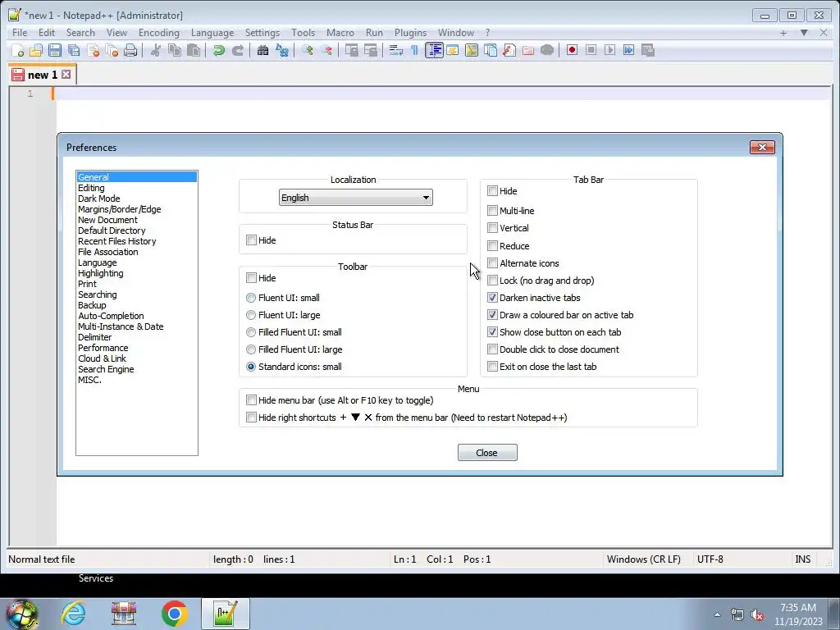840x630 pixels.
Task: Show hidden tray icons arrow
Action: click(717, 614)
